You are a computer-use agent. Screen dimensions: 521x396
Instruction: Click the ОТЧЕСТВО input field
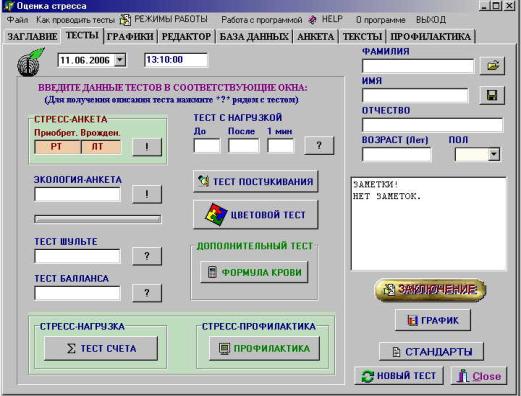[x=432, y=125]
